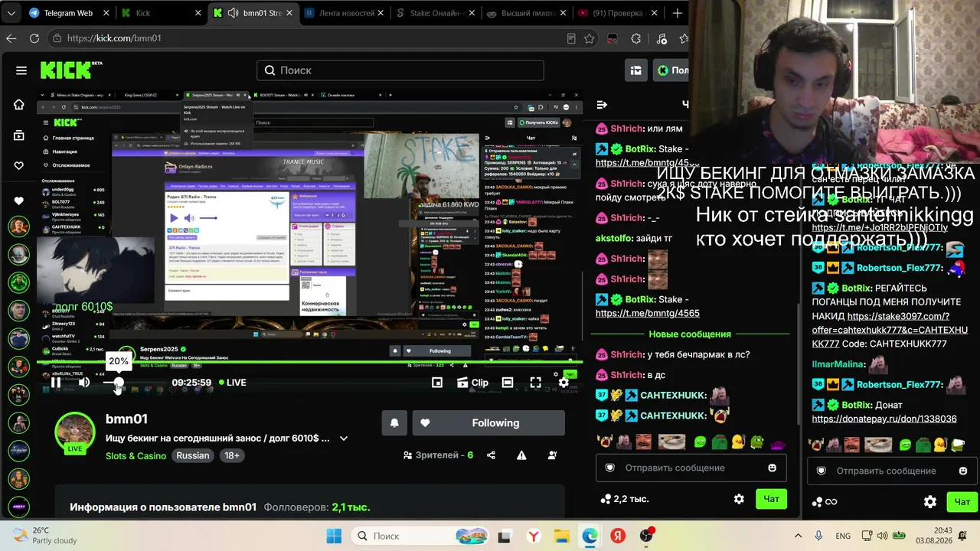
Task: Reload the kick.com page
Action: click(x=34, y=38)
